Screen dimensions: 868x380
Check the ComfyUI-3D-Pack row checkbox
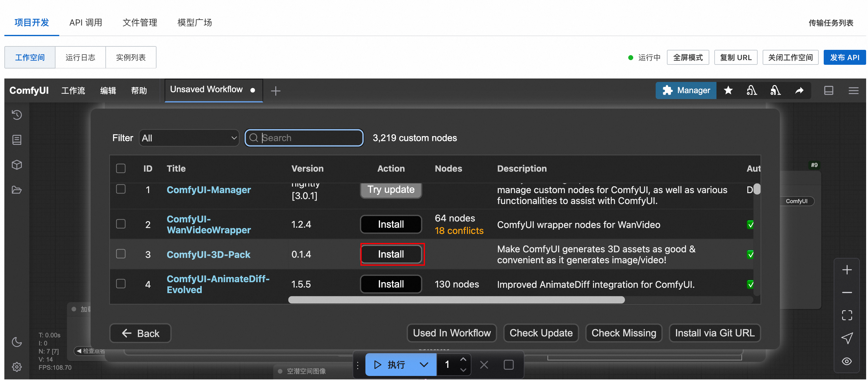tap(121, 254)
